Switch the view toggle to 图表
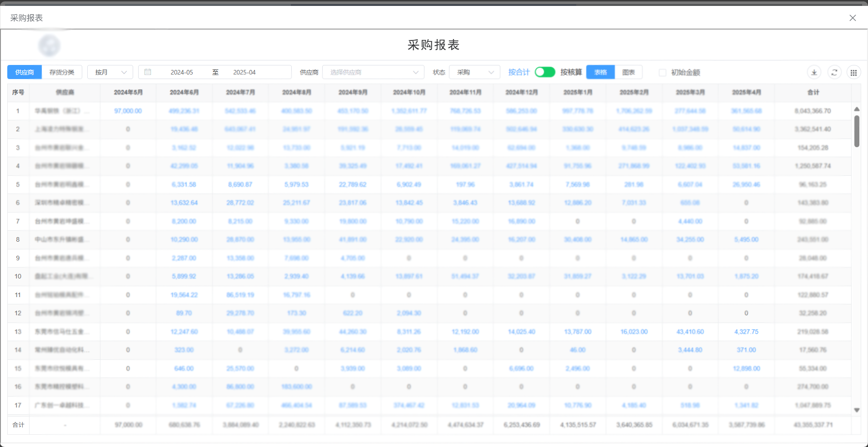This screenshot has height=447, width=868. (629, 72)
